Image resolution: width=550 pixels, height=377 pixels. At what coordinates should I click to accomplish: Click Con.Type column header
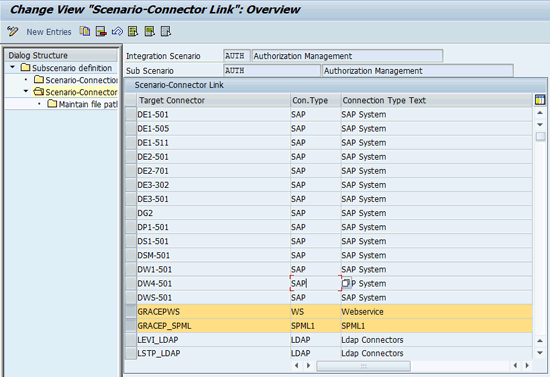tap(315, 100)
